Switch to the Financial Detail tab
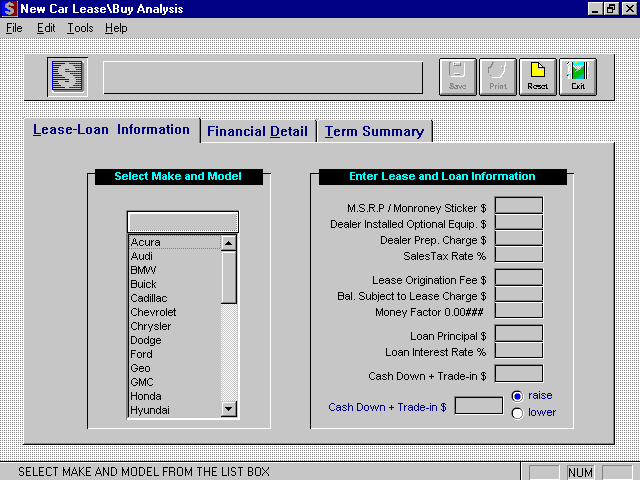 [257, 131]
